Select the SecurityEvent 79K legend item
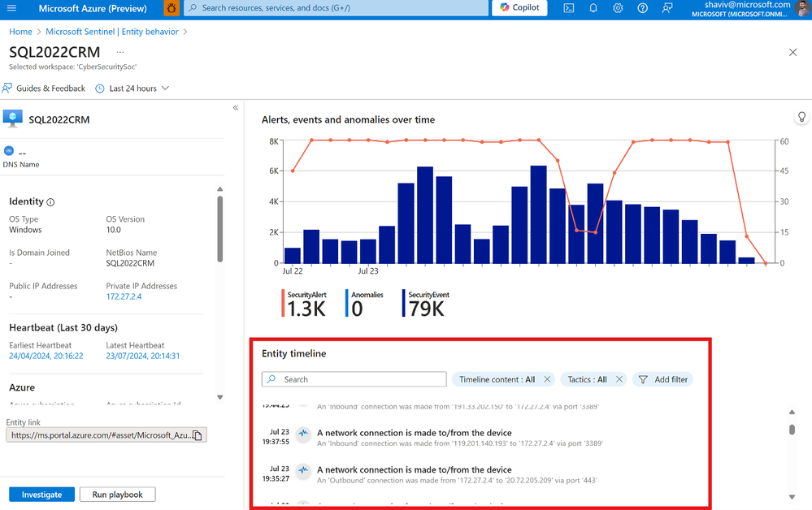The height and width of the screenshot is (510, 812). 427,304
